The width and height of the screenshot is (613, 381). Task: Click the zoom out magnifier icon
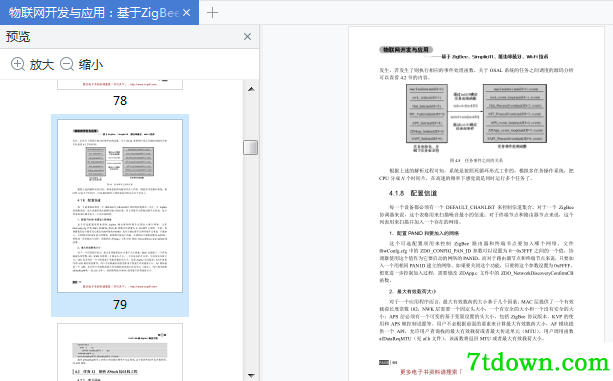click(67, 64)
